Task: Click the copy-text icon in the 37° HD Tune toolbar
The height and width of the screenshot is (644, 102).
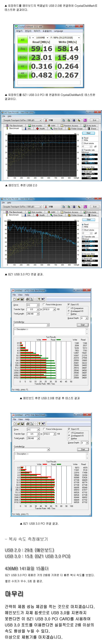Action: (x=63, y=207)
